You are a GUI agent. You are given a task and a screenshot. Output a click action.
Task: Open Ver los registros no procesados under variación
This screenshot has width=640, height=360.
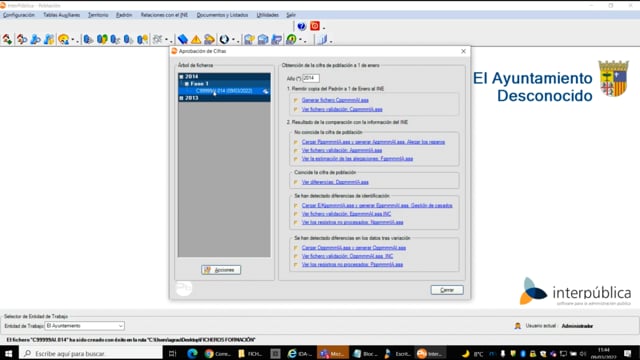click(x=352, y=265)
